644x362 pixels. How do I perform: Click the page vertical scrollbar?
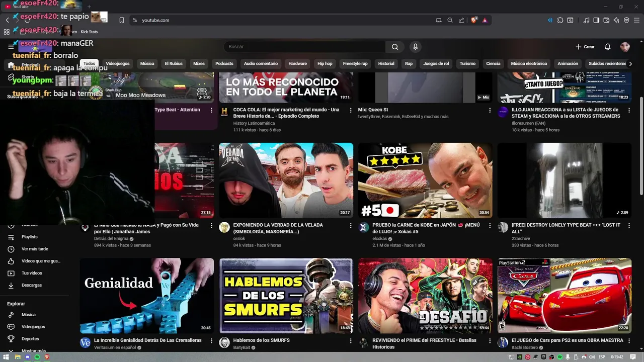pos(641,146)
